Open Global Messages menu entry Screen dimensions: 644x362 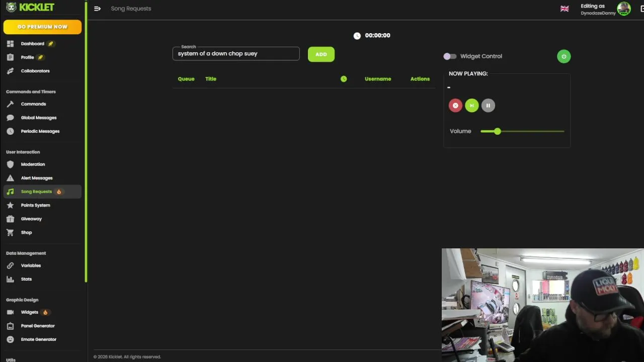coord(39,118)
